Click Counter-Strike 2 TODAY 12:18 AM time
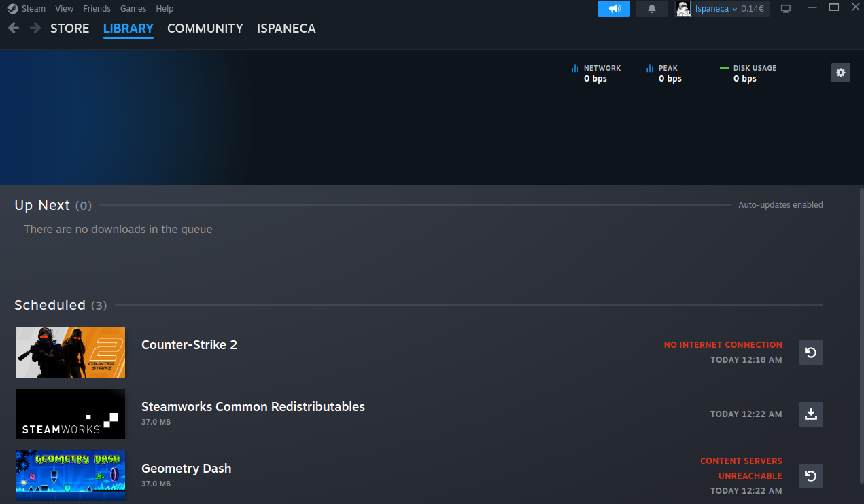Viewport: 864px width, 504px height. (746, 360)
